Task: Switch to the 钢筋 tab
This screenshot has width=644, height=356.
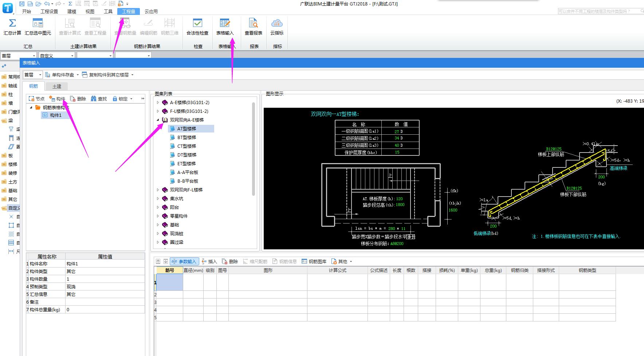Action: (34, 86)
